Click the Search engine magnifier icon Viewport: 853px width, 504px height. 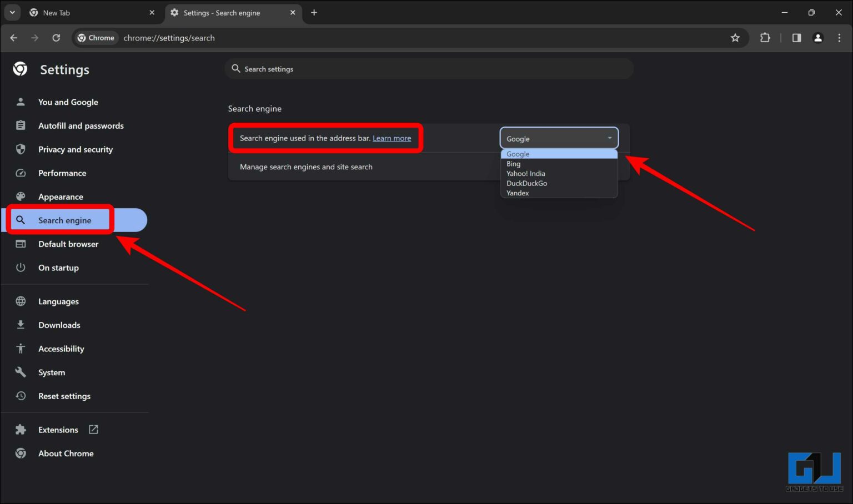[21, 220]
